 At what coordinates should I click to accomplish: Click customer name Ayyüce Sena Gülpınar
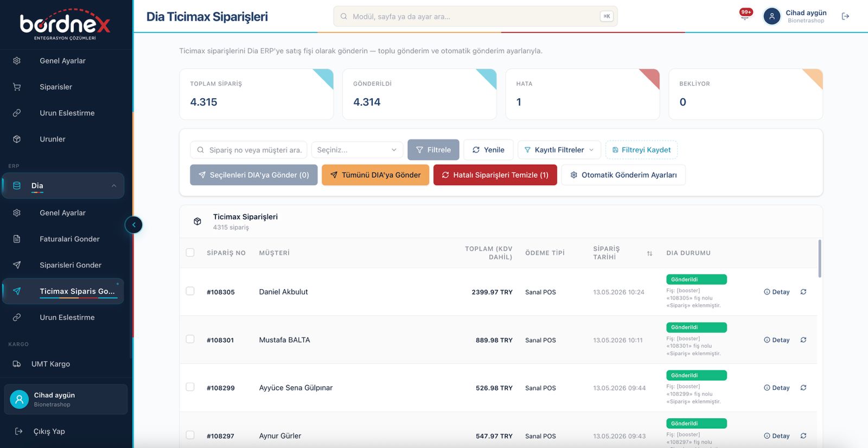[296, 388]
